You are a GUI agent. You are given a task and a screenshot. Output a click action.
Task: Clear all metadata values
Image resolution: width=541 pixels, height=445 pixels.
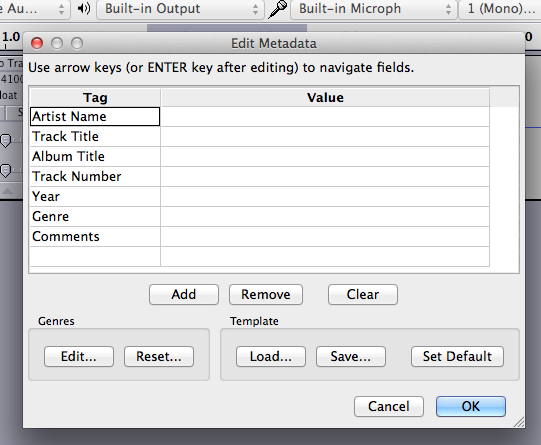[363, 295]
